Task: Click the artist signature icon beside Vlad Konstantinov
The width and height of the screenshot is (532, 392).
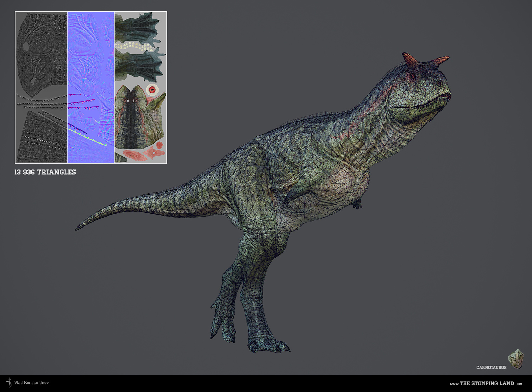Action: pos(9,382)
